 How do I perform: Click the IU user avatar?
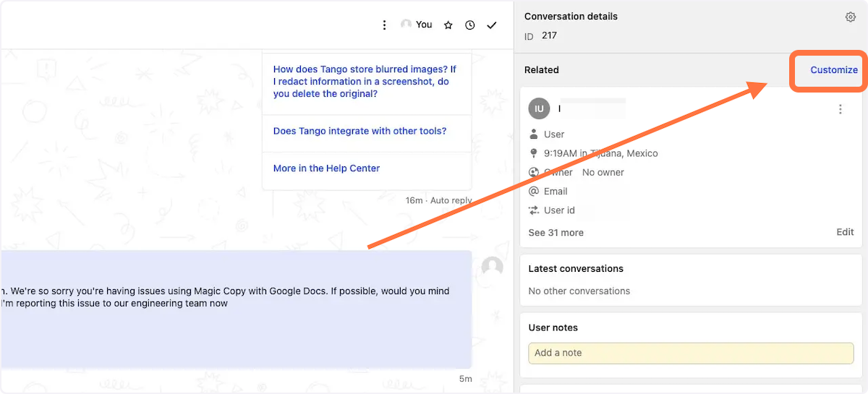[539, 109]
